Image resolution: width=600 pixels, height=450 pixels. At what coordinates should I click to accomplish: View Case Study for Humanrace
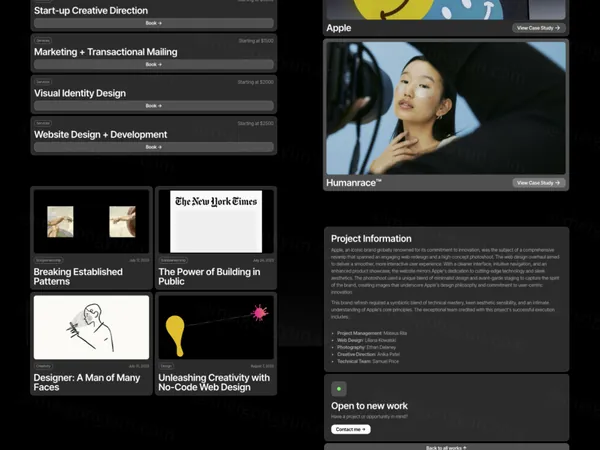538,183
